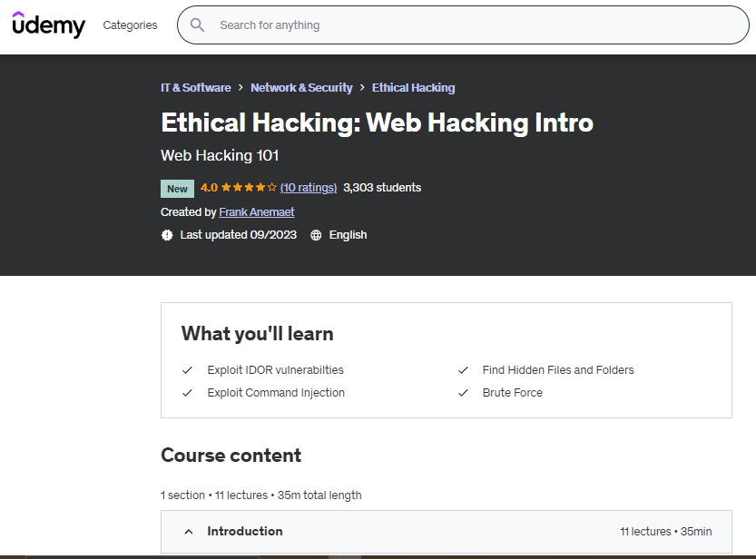This screenshot has height=559, width=756.
Task: Click the last updated badge icon
Action: (167, 235)
